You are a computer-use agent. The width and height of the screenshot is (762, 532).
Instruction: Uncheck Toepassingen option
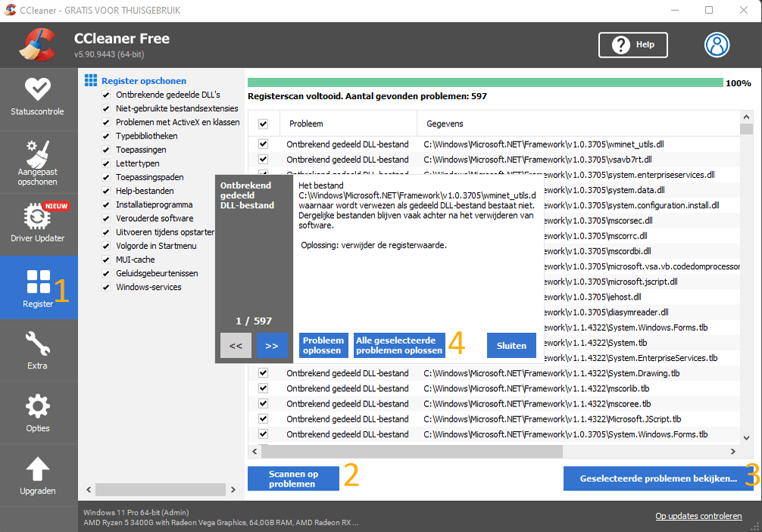(x=106, y=150)
